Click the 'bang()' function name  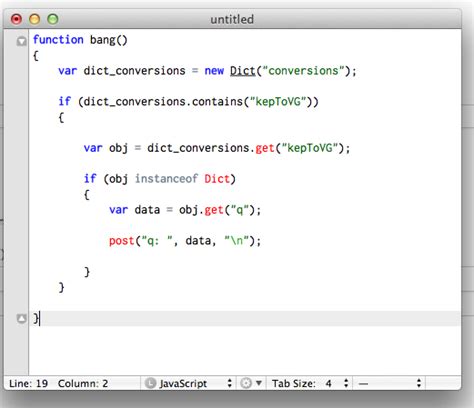click(x=109, y=40)
